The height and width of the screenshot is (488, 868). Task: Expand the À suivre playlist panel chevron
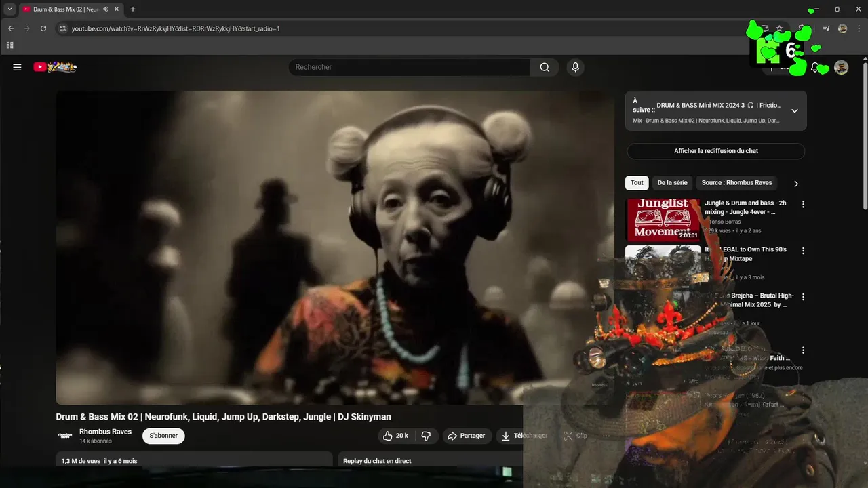[x=795, y=110]
